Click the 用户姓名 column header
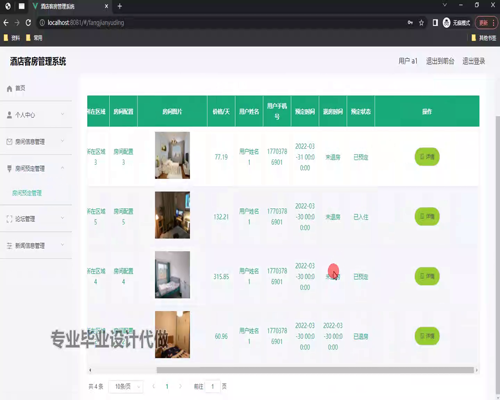The width and height of the screenshot is (500, 400). coord(249,111)
